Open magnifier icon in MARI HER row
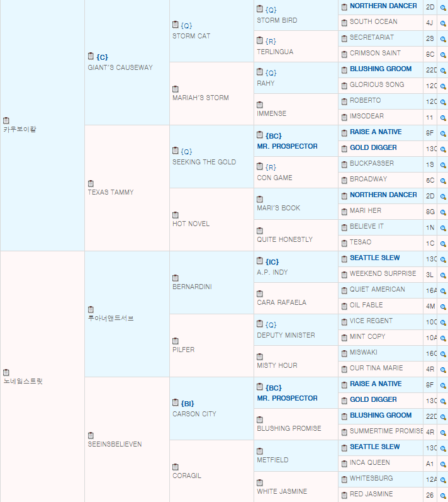The height and width of the screenshot is (502, 448). (443, 212)
